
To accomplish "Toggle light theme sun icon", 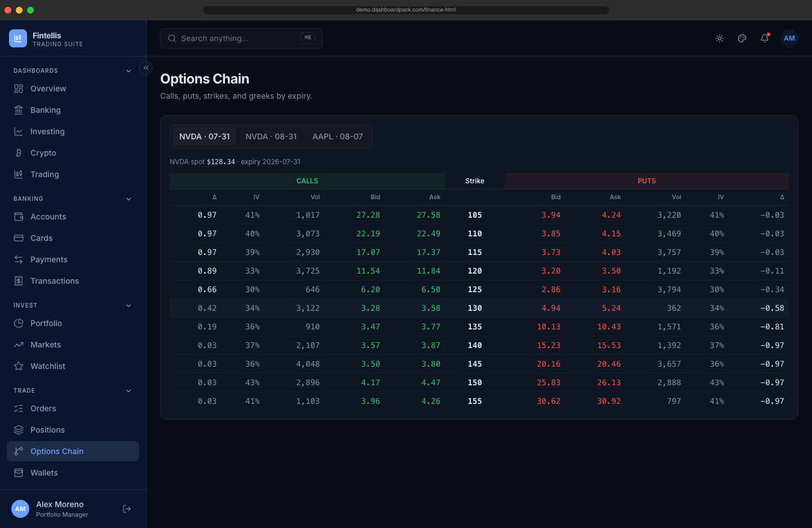I will 720,38.
